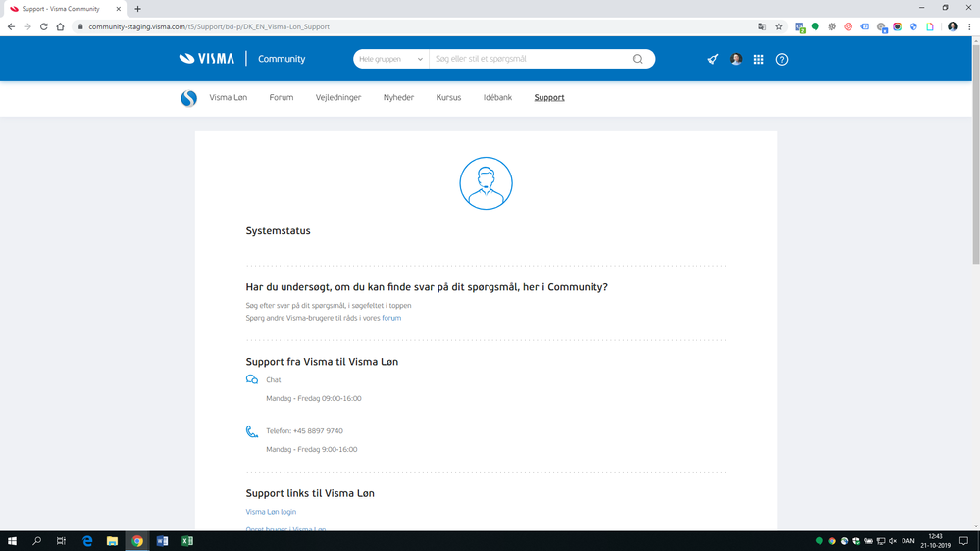Screen dimensions: 980x551
Task: Reload the page with the refresh button
Action: pos(44,26)
